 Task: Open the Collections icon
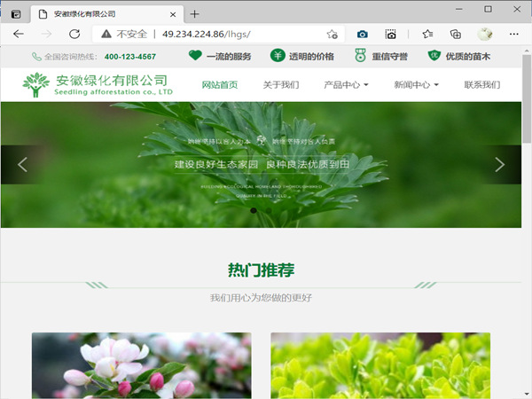(455, 34)
